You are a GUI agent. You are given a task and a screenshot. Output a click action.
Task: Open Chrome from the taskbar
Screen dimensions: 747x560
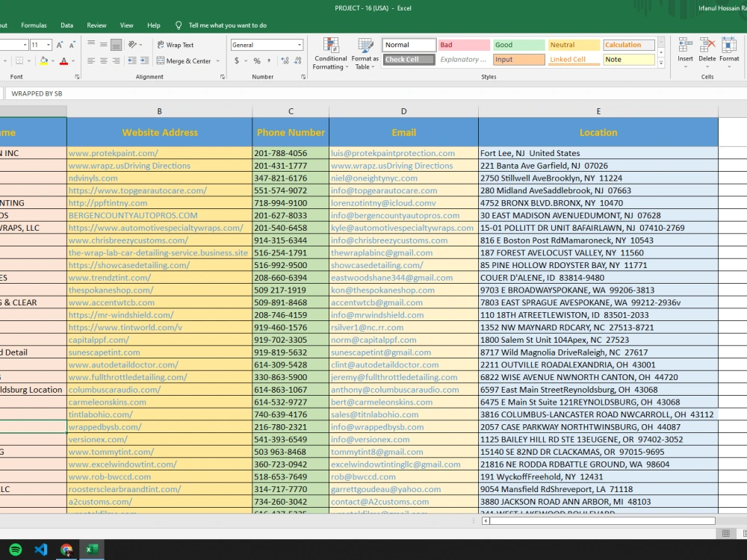66,551
